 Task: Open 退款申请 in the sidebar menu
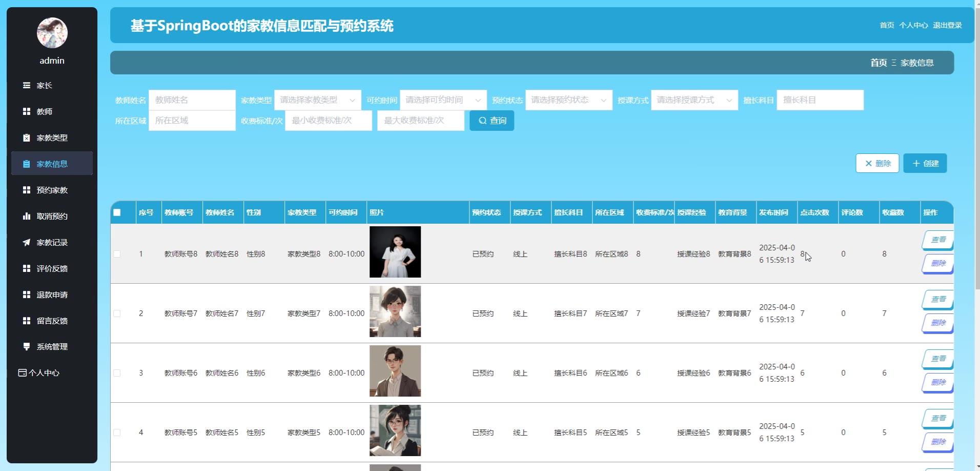[x=52, y=295]
